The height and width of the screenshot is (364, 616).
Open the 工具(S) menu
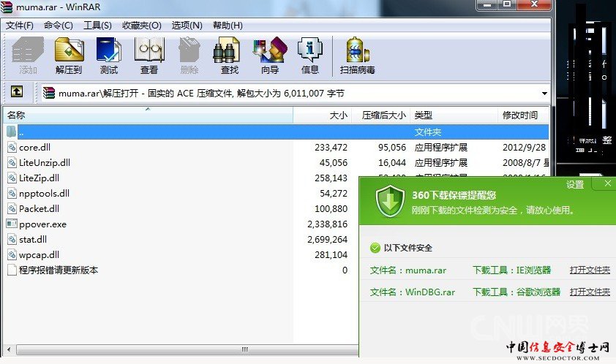tap(97, 26)
